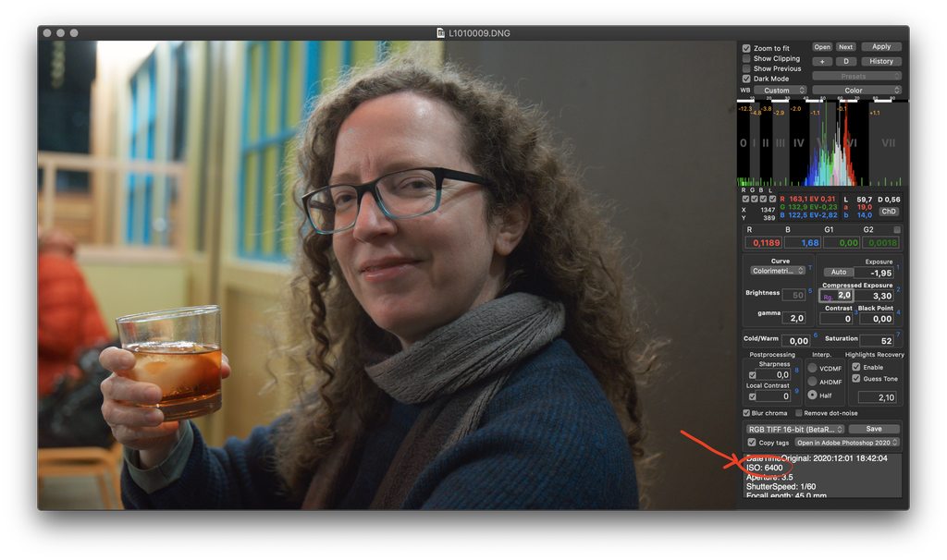Disable the Dark Mode checkbox

(747, 79)
